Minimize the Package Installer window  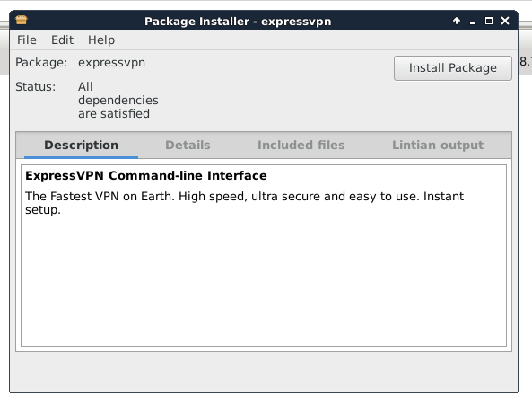coord(473,22)
